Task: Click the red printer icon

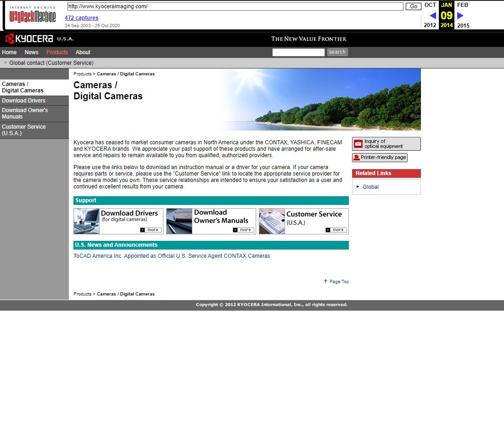Action: click(357, 158)
